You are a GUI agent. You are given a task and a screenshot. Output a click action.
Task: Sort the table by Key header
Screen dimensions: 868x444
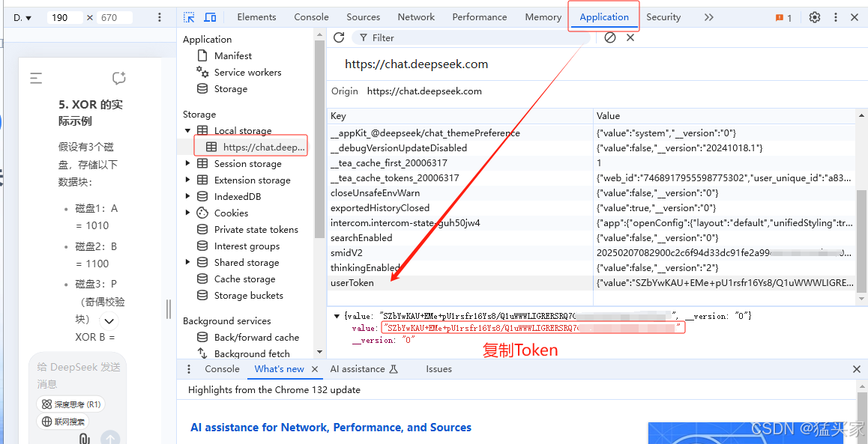click(459, 116)
